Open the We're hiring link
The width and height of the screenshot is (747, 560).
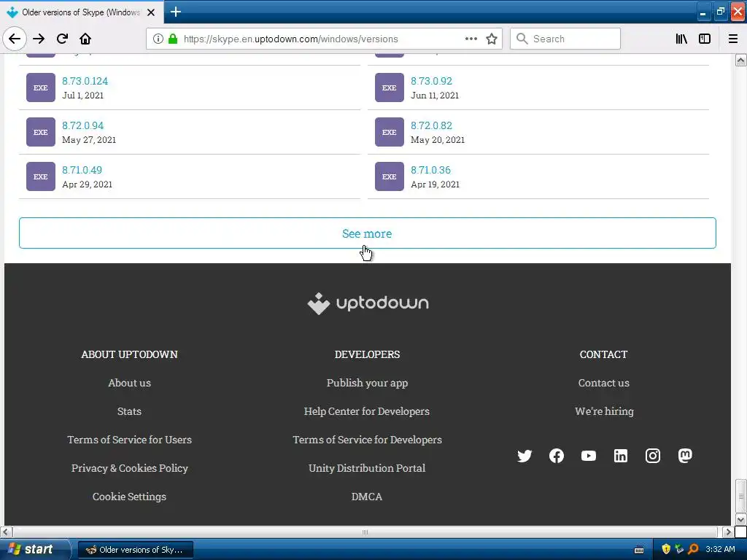click(604, 411)
